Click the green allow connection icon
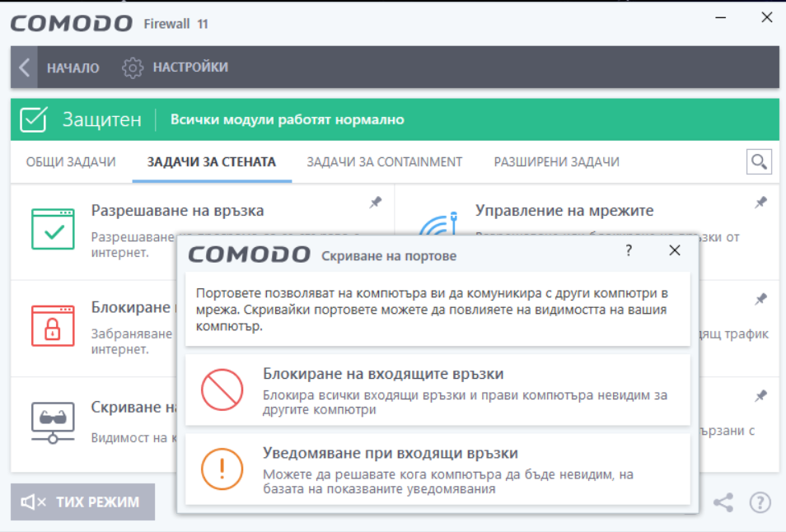786x532 pixels. 53,229
